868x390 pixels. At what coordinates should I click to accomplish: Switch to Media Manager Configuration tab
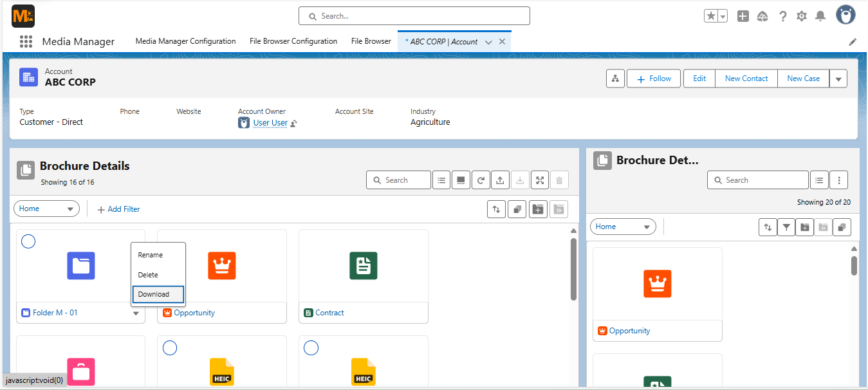click(x=185, y=41)
